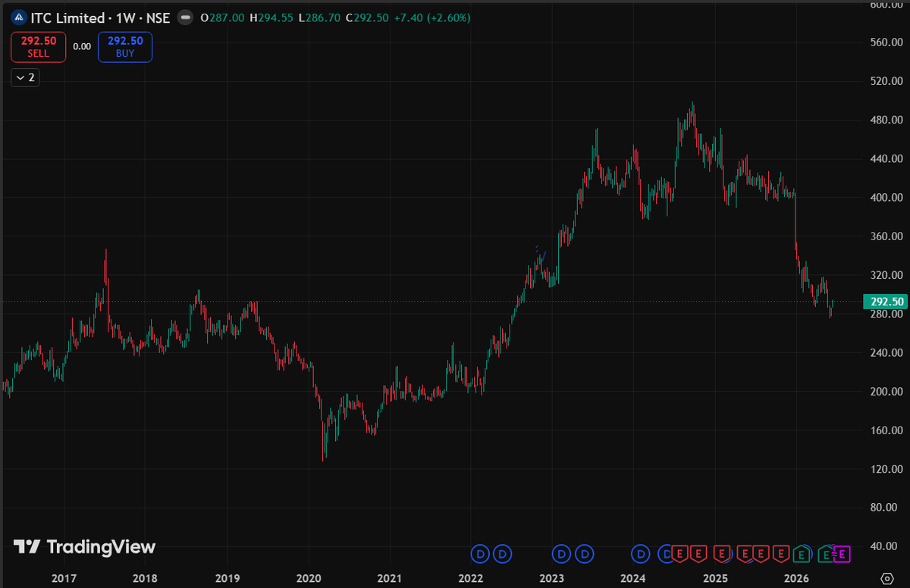Click the 520.00 price scale label

[x=888, y=81]
